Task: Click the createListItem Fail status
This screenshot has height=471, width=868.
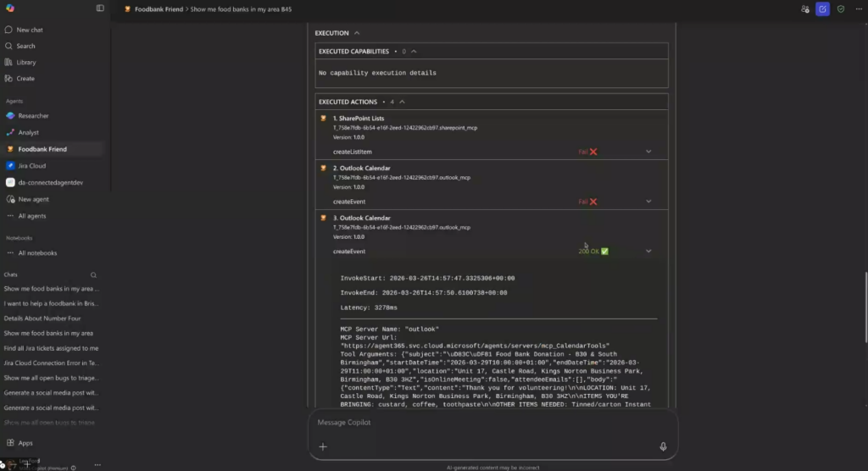Action: pos(588,152)
